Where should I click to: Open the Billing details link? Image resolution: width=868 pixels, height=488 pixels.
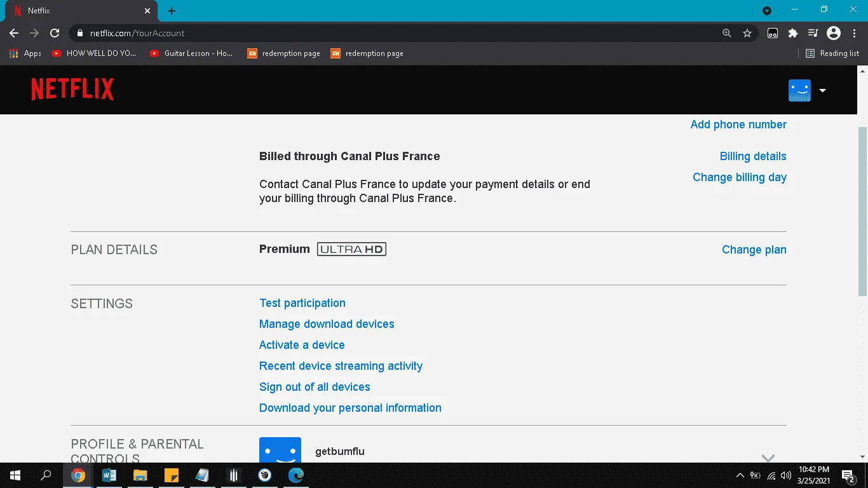click(753, 156)
